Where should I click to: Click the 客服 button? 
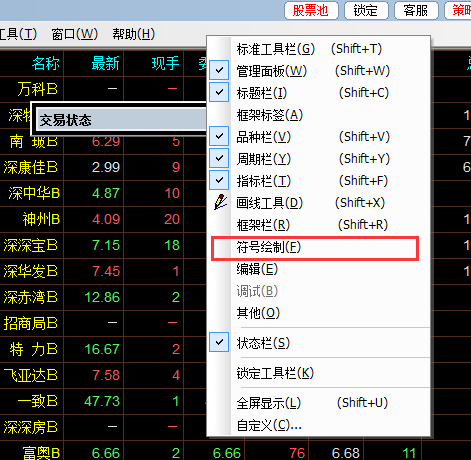tap(416, 11)
